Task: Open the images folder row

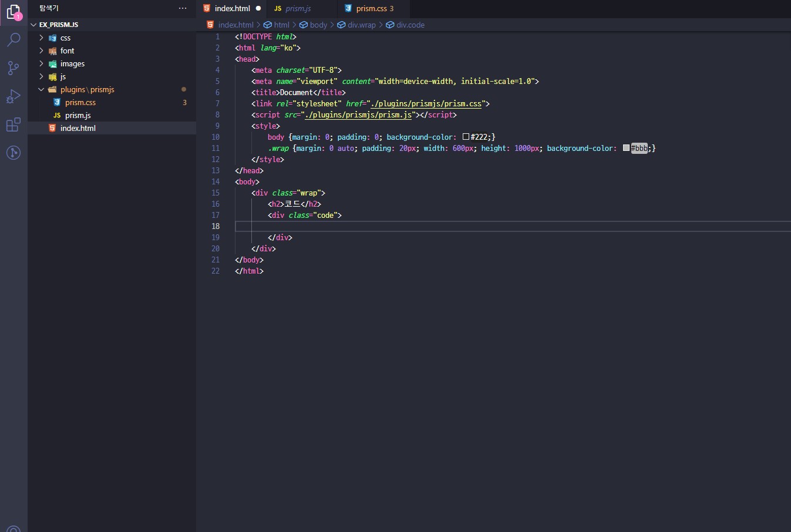Action: click(112, 63)
